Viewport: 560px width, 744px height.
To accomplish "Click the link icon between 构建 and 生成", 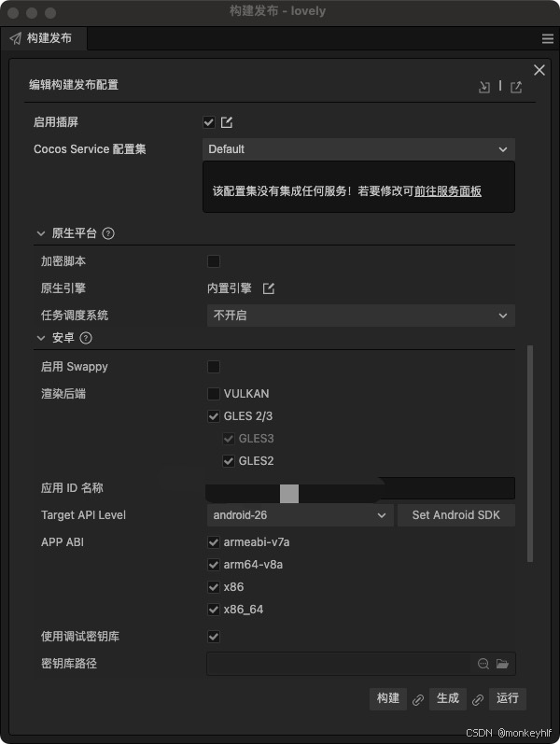I will [x=418, y=699].
